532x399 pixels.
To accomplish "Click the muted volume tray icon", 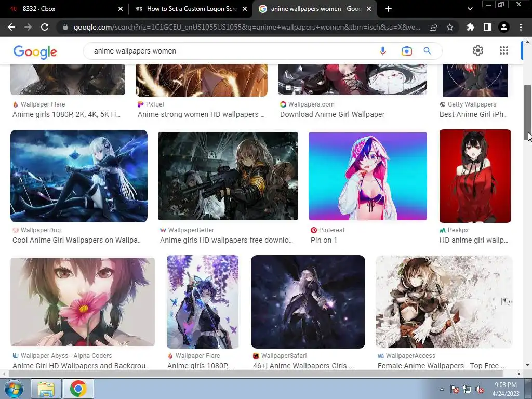I will [x=480, y=389].
